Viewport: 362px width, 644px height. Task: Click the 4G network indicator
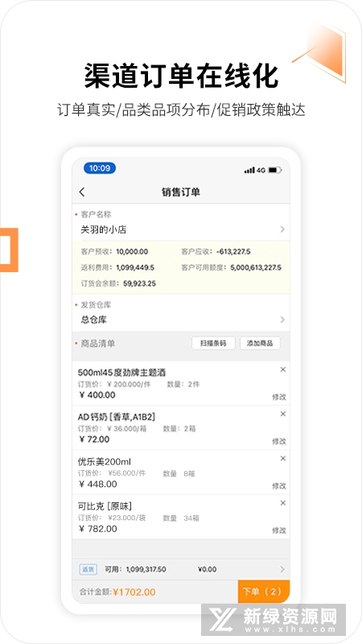pos(261,170)
